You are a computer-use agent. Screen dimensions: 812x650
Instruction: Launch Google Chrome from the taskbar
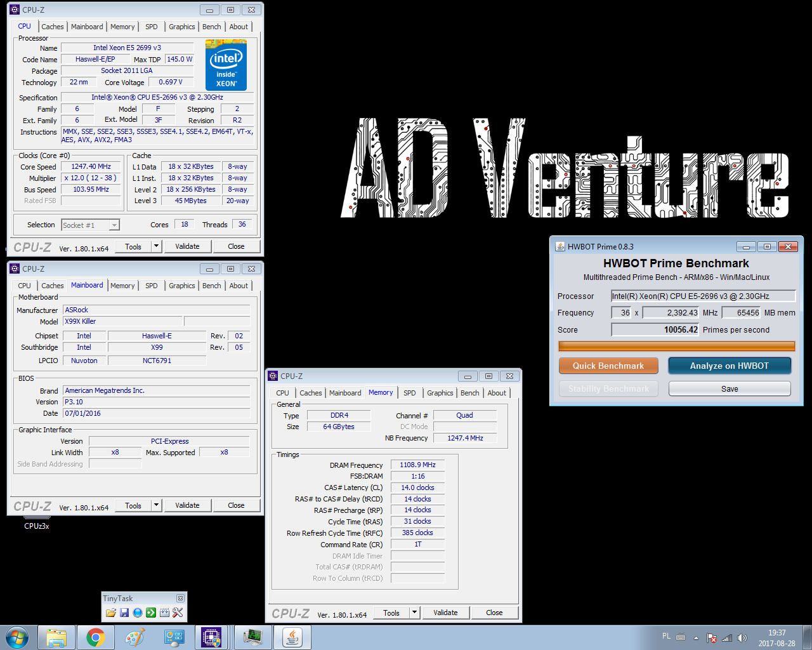coord(96,637)
